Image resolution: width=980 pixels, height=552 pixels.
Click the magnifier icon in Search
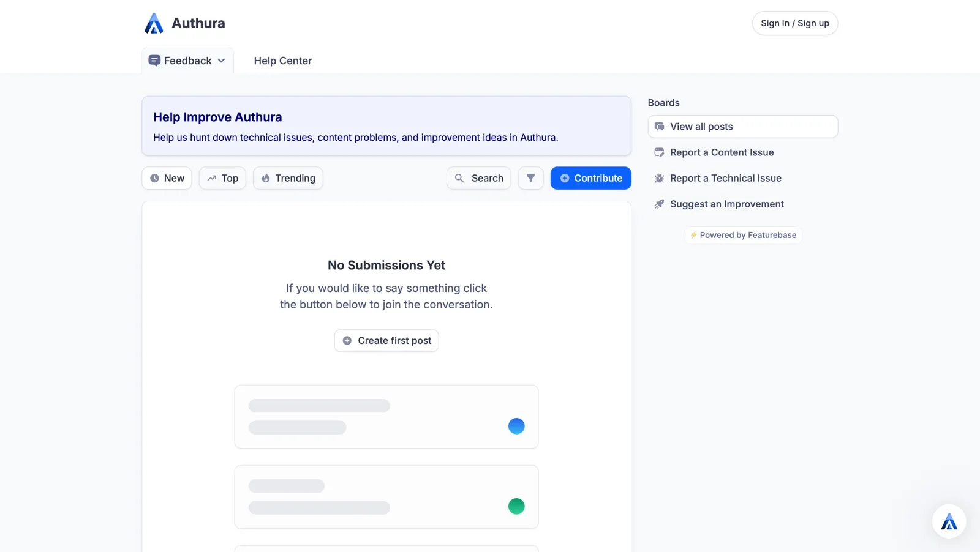(459, 178)
